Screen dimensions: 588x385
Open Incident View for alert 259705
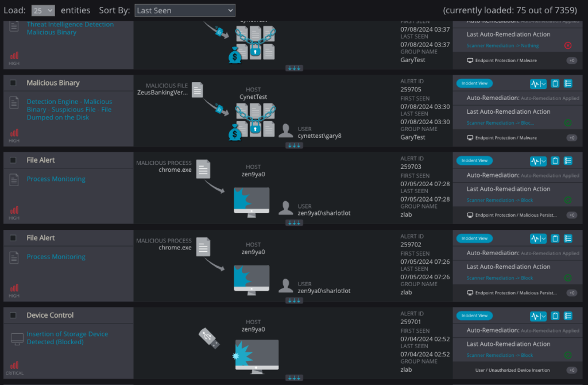(474, 83)
